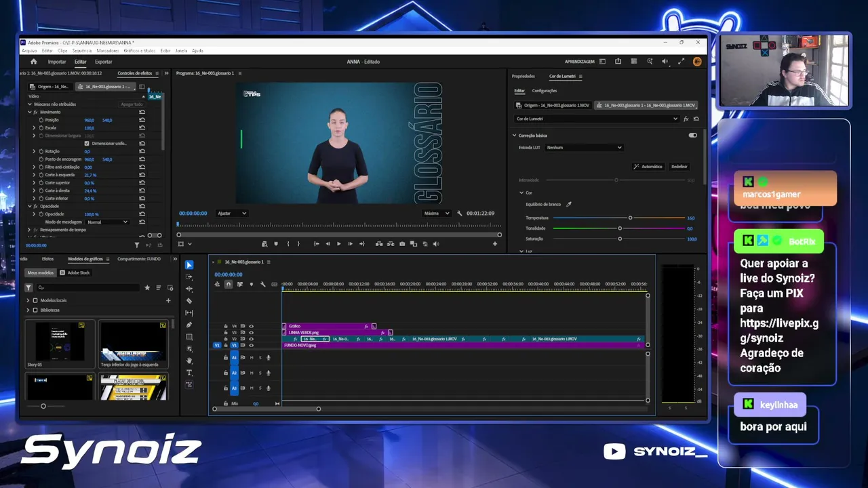
Task: Select the Track Select Forward tool
Action: click(x=189, y=277)
